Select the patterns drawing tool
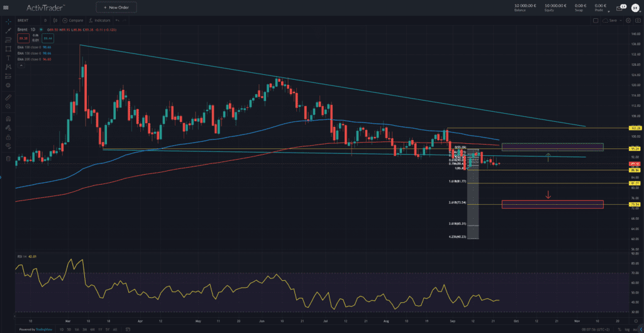Image resolution: width=644 pixels, height=333 pixels. 8,67
